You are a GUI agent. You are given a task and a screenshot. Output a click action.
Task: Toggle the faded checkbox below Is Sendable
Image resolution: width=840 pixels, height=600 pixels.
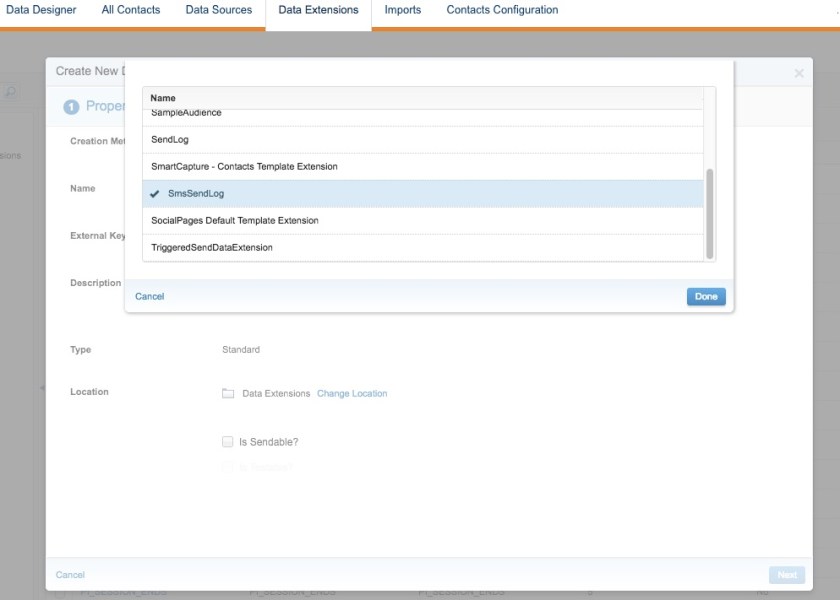(228, 467)
